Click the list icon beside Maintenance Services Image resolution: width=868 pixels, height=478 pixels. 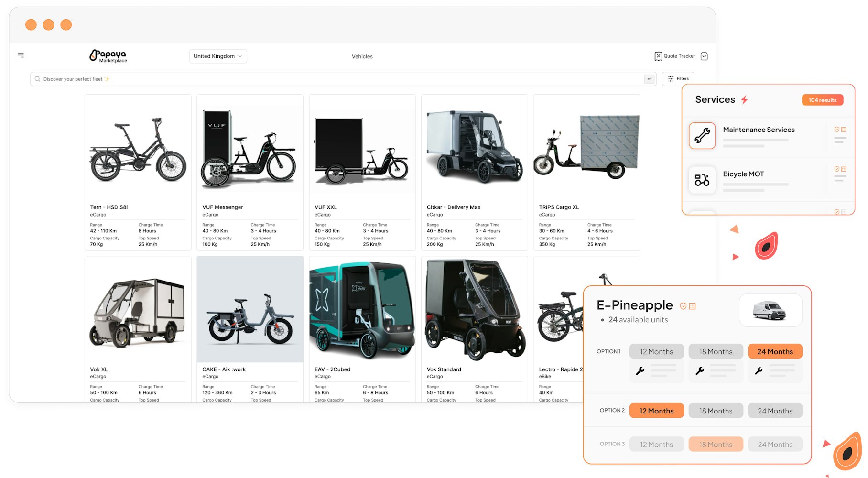pos(844,130)
